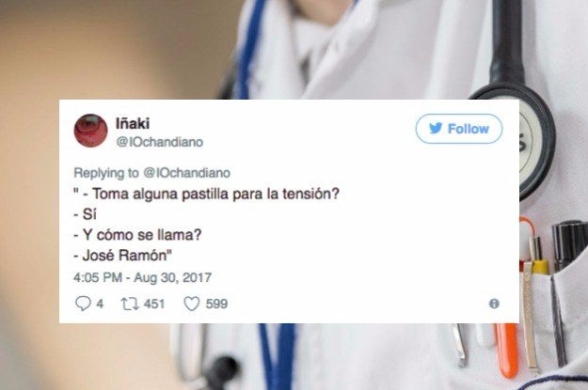This screenshot has height=390, width=588.
Task: Open the tweet info circle icon
Action: coord(494,304)
